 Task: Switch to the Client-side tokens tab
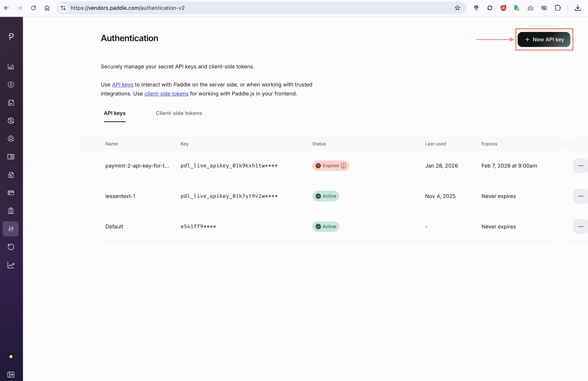179,113
